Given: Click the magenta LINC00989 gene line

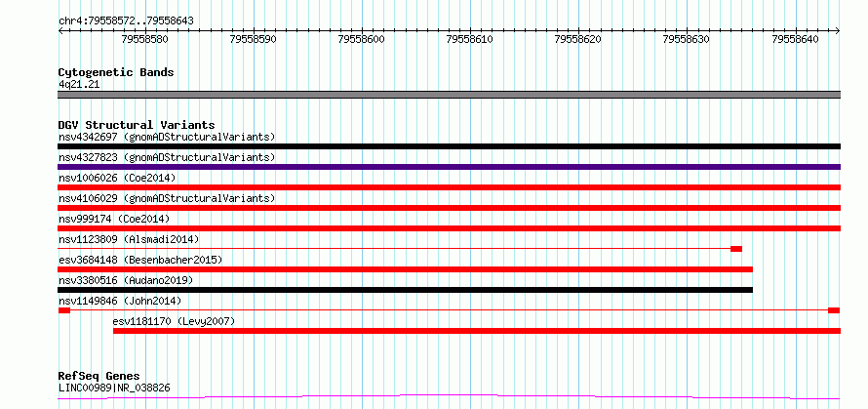Looking at the screenshot, I should (449, 396).
